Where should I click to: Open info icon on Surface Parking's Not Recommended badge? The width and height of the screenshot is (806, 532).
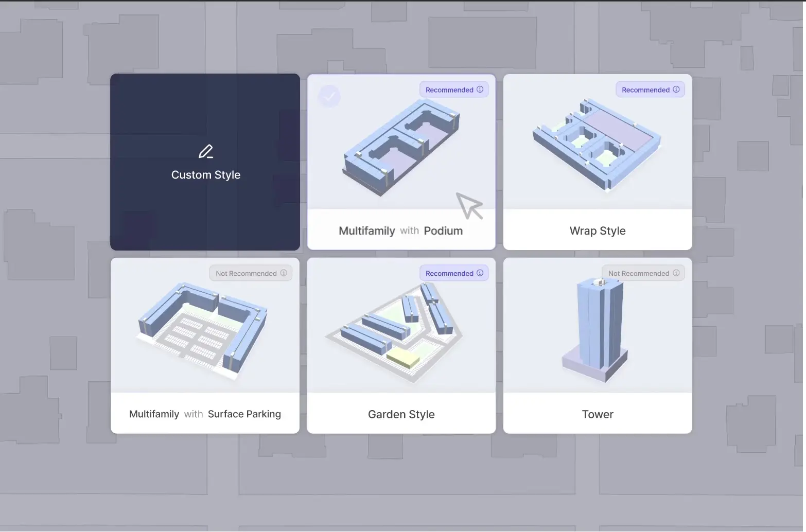[284, 273]
